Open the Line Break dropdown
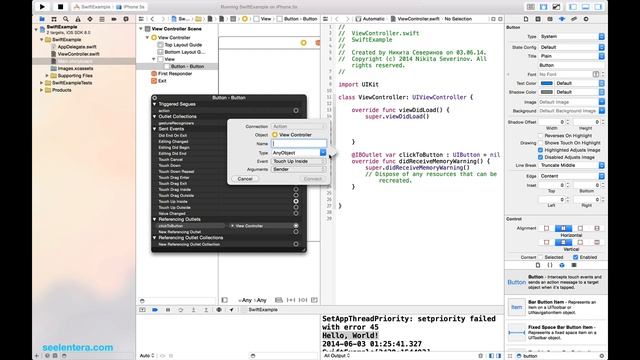The height and width of the screenshot is (360, 640). click(x=572, y=165)
